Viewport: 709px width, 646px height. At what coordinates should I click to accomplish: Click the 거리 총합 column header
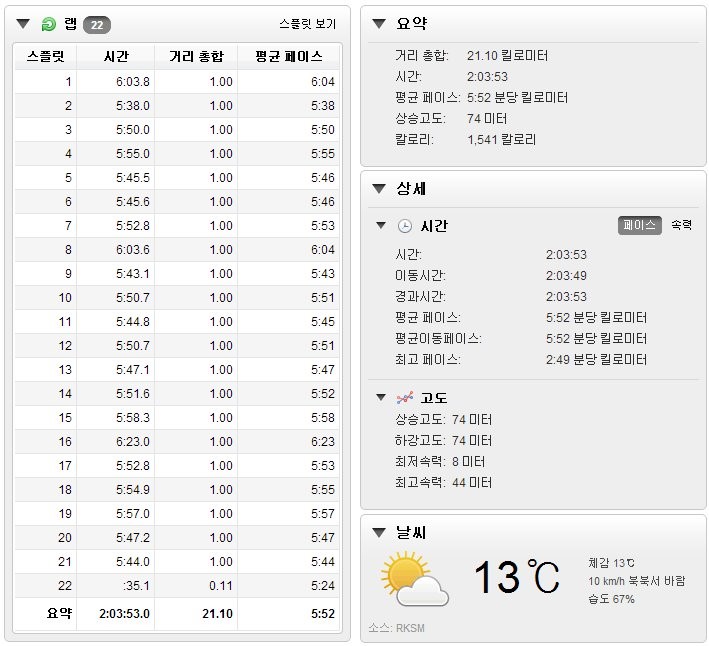(196, 56)
